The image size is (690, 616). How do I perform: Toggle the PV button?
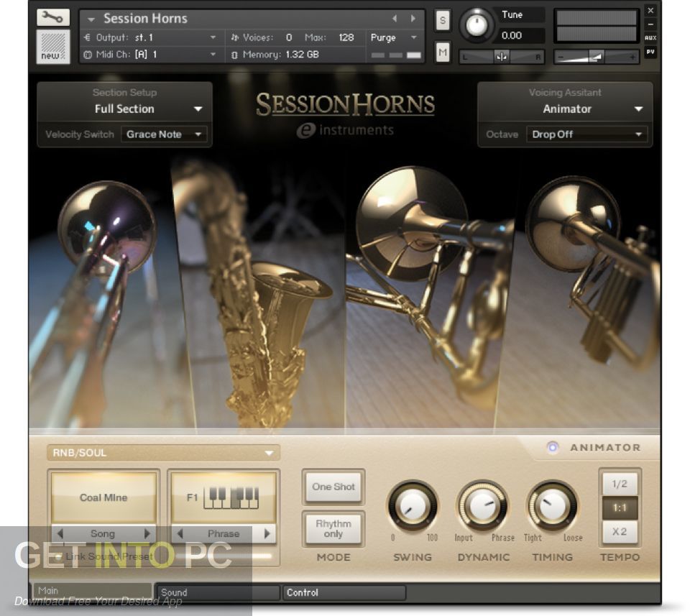click(650, 52)
